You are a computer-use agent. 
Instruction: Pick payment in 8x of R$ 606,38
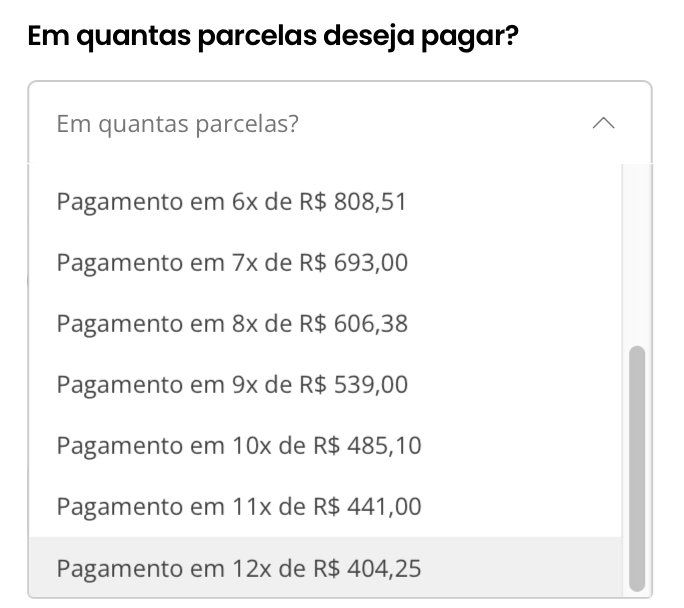coord(232,324)
